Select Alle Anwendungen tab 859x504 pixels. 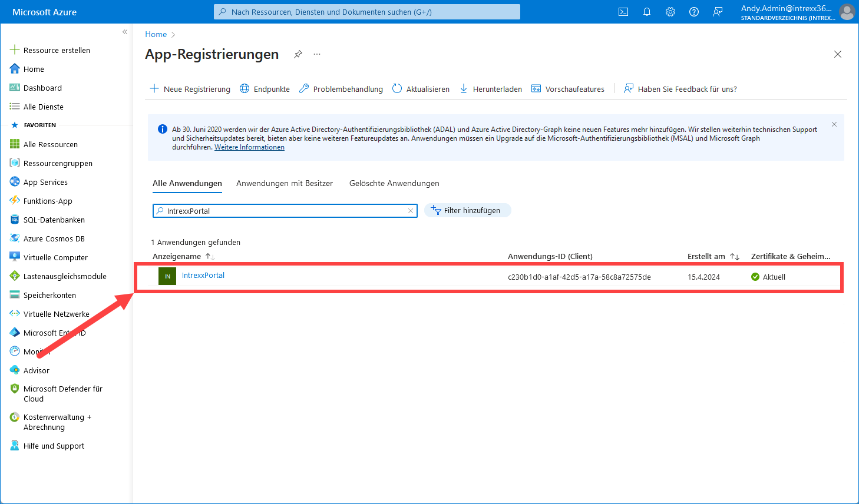(187, 184)
